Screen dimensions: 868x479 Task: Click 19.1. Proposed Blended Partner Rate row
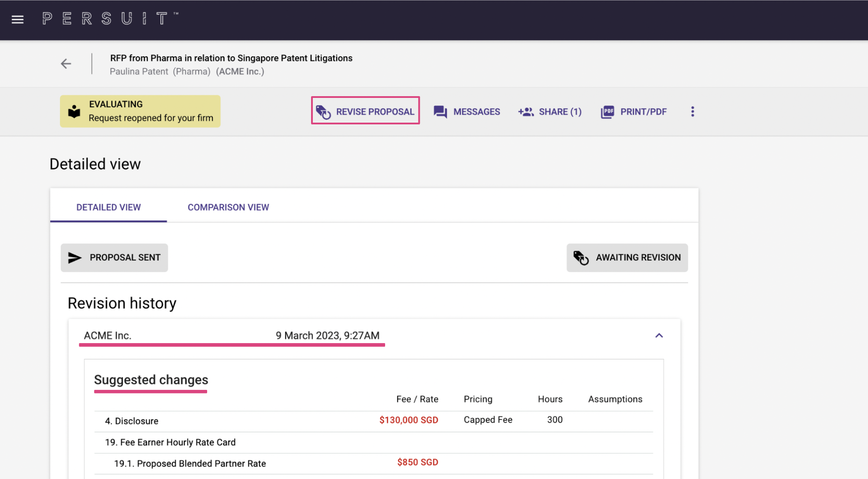click(x=374, y=464)
